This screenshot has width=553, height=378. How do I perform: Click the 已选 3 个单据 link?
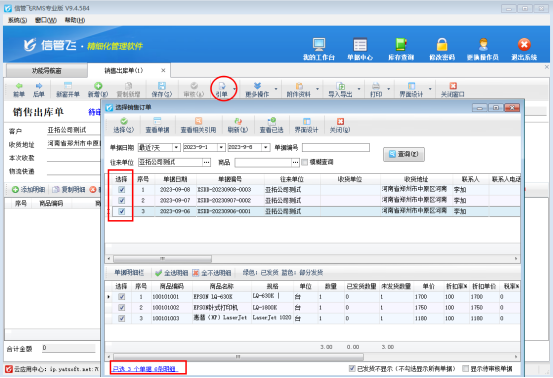145,369
